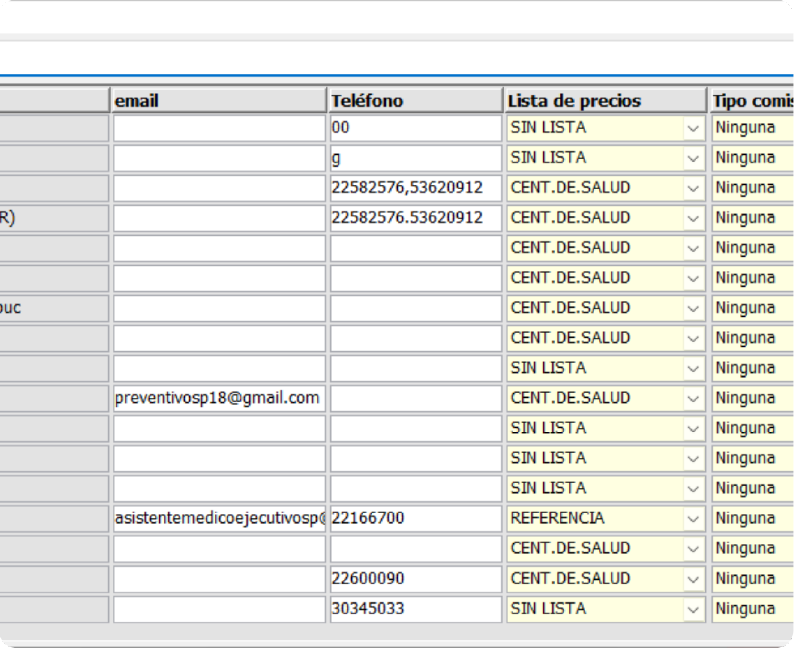Click the phone field containing 00
This screenshot has height=649, width=794.
tap(415, 128)
